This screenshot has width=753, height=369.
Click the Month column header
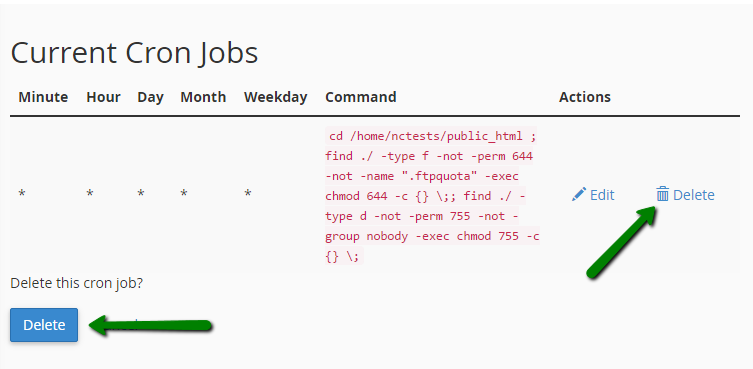(x=203, y=97)
